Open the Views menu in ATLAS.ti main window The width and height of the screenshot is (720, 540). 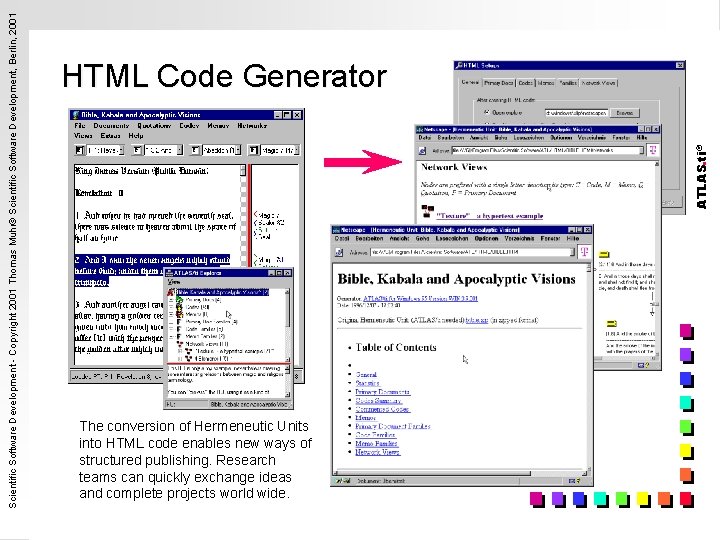pos(83,136)
